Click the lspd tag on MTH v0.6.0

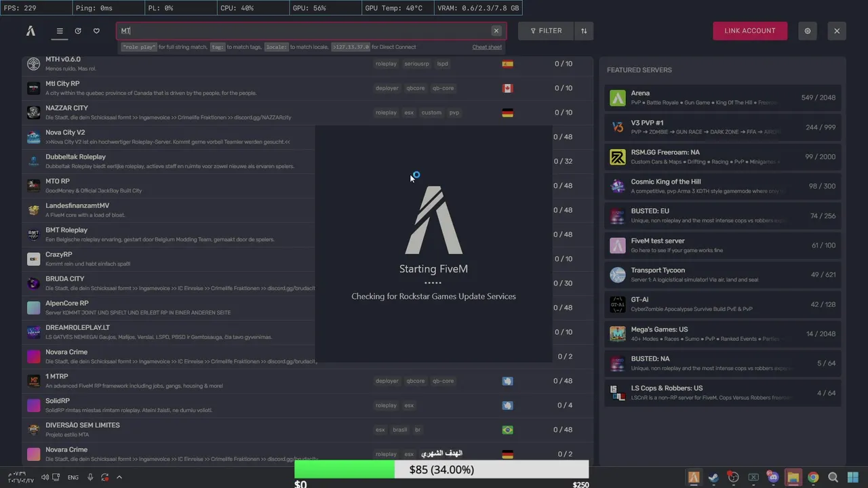tap(442, 64)
